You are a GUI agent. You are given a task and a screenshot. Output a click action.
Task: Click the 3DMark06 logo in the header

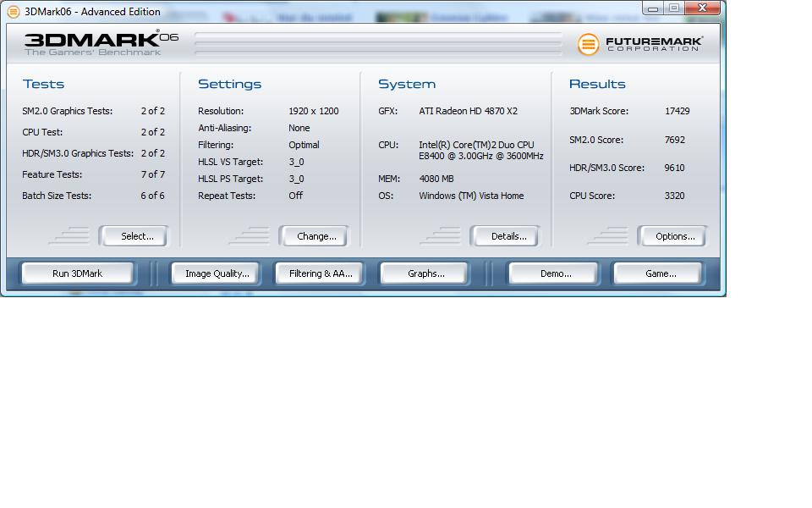tap(101, 43)
